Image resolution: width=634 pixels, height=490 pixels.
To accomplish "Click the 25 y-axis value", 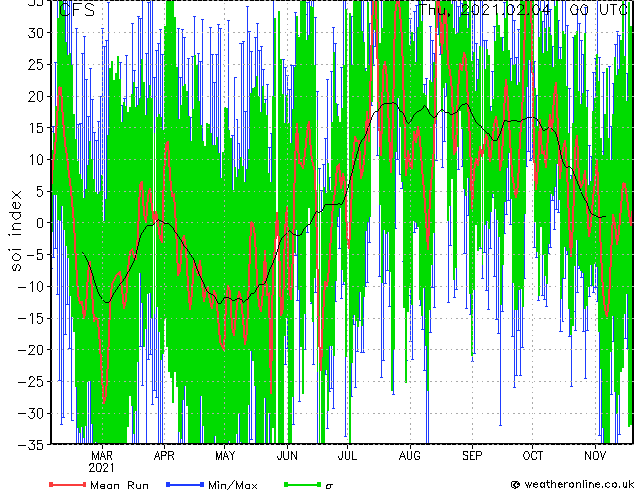I will (36, 64).
